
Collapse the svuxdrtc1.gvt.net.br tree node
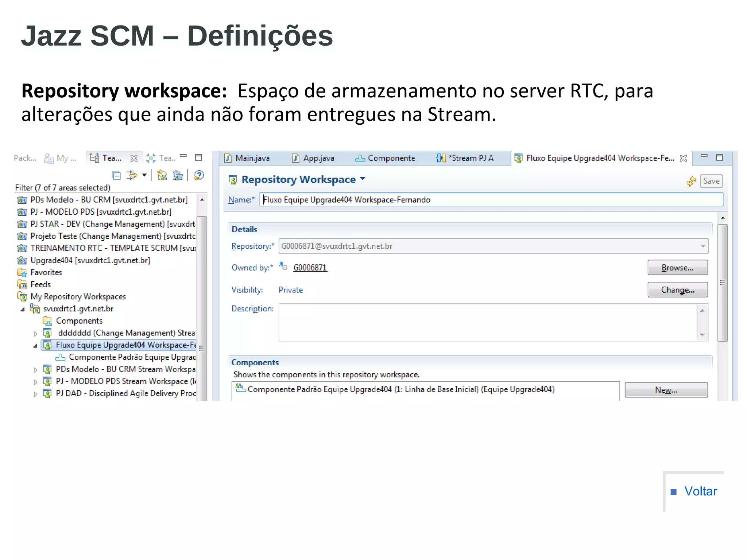pyautogui.click(x=23, y=309)
